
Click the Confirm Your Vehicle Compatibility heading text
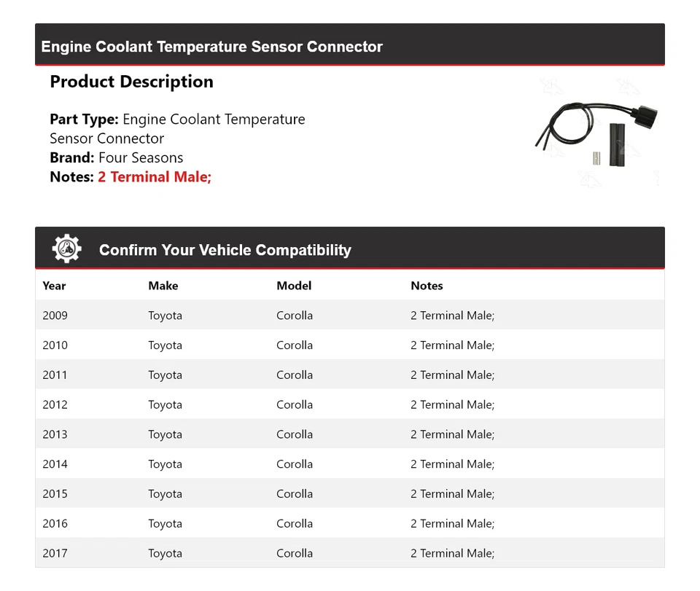click(225, 250)
